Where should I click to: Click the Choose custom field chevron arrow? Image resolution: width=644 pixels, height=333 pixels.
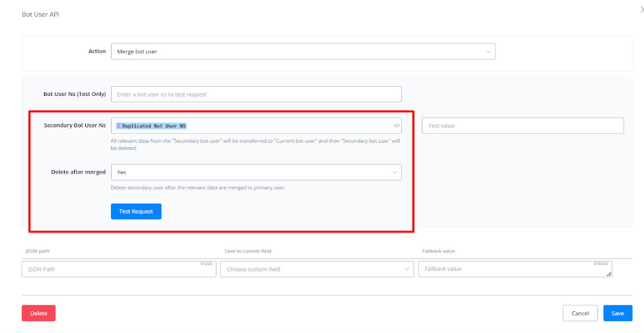coord(407,269)
